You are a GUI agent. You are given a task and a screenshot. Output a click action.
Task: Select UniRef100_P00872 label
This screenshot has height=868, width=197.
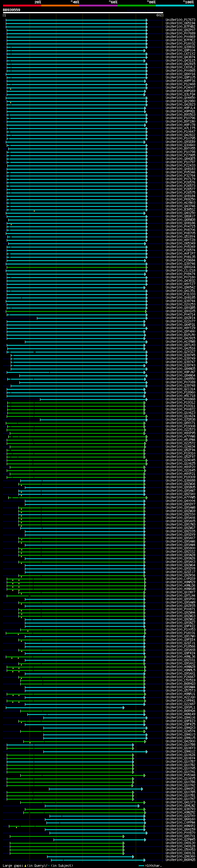coord(180,410)
